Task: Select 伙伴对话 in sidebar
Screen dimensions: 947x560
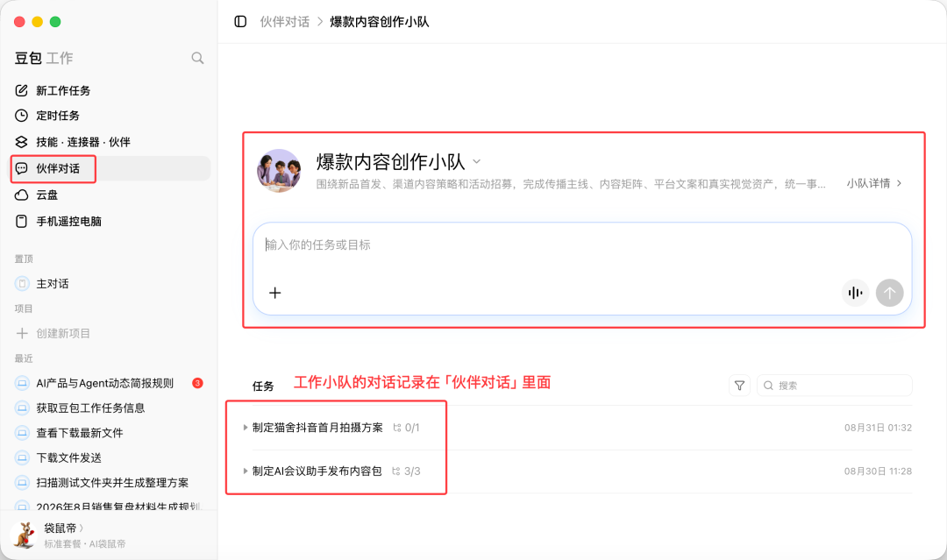Action: tap(110, 168)
